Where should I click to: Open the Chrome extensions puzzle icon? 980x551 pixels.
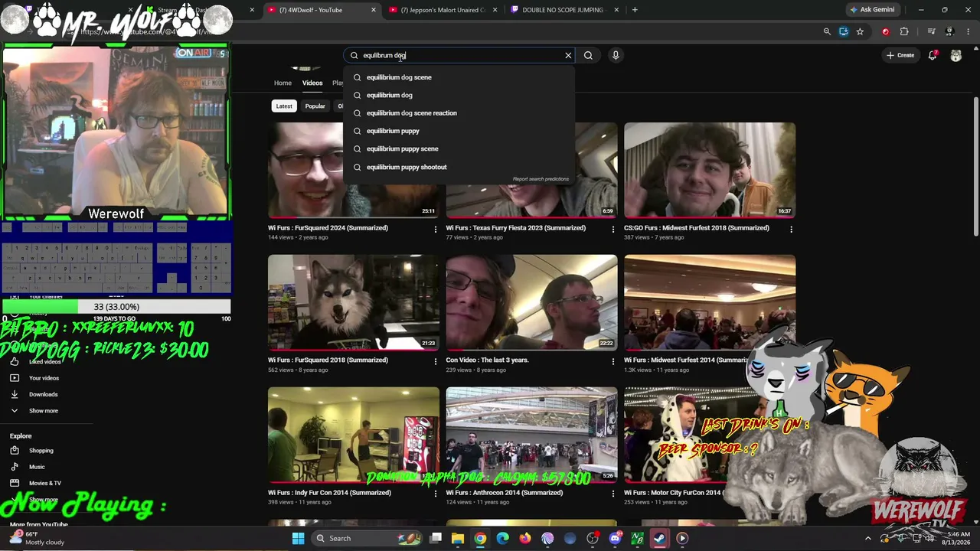click(904, 31)
